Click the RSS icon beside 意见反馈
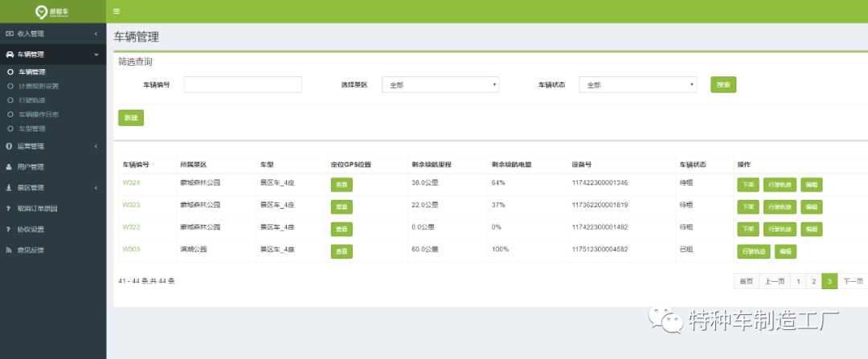Screen dimensions: 868x359 coord(9,250)
